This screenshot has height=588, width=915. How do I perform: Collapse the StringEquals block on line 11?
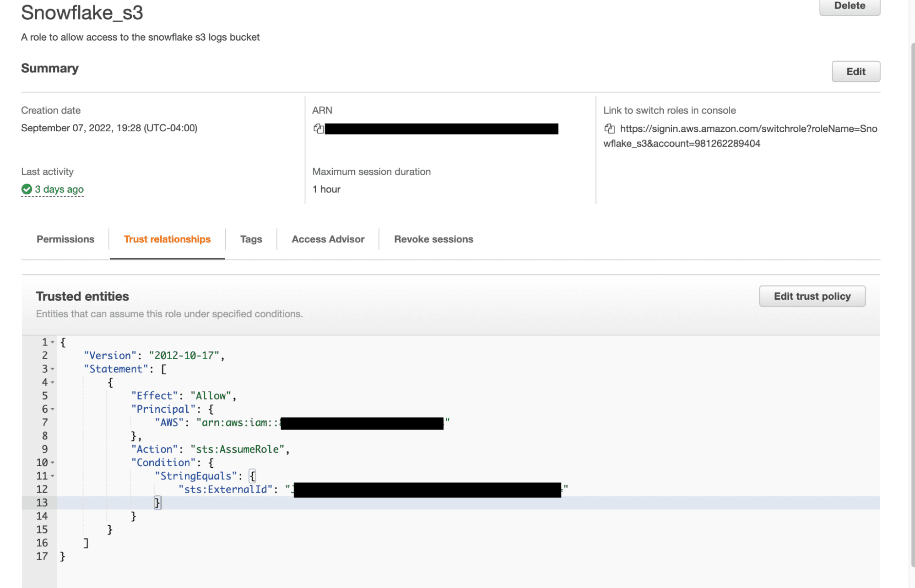(x=52, y=476)
